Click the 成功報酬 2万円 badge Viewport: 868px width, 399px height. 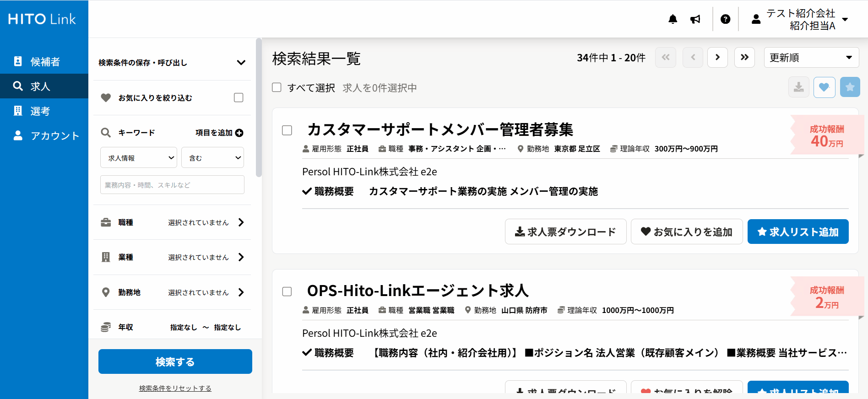(827, 297)
